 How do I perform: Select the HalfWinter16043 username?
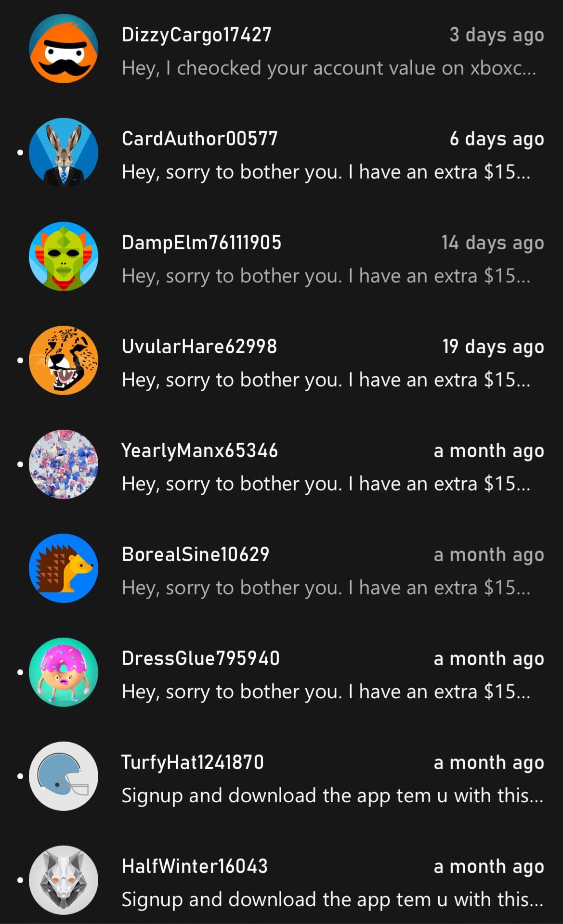coord(195,866)
